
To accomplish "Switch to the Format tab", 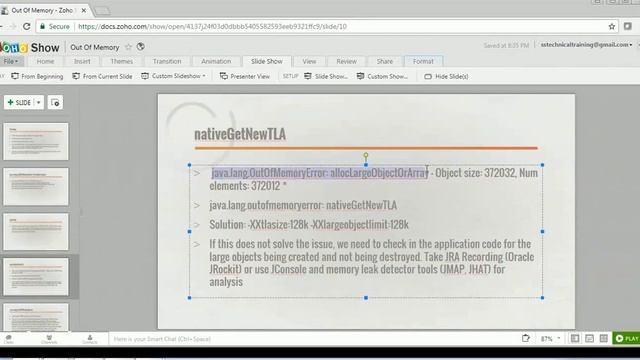I will click(x=423, y=61).
